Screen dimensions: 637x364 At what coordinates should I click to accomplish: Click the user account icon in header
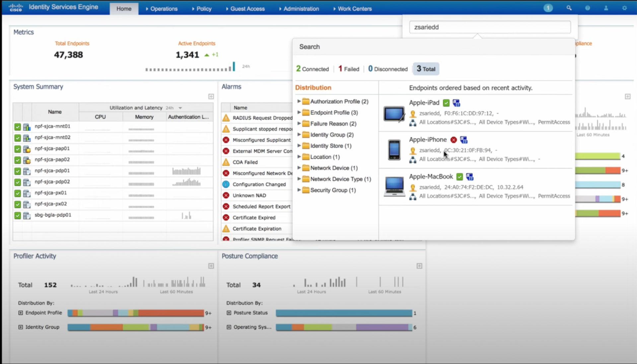click(606, 8)
